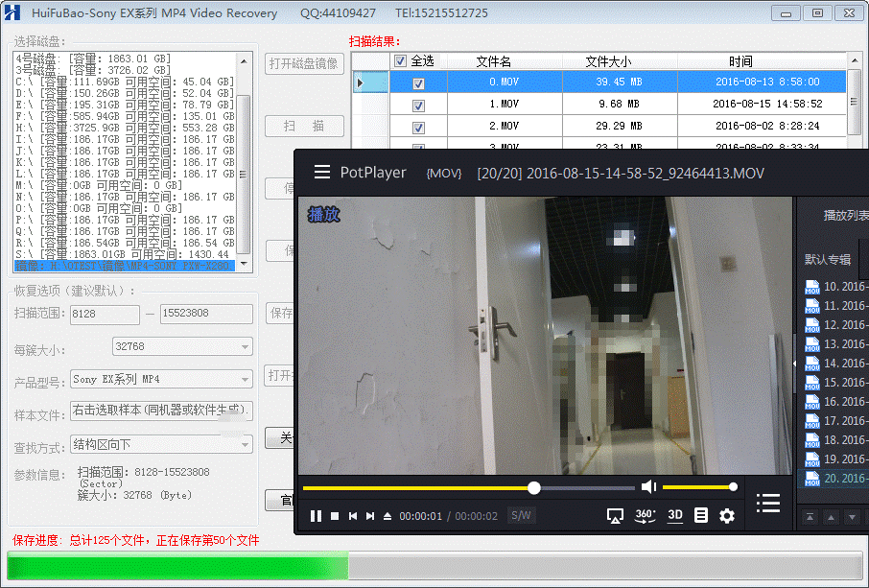The image size is (869, 588).
Task: Click disk list scrollbar down arrow
Action: [244, 264]
